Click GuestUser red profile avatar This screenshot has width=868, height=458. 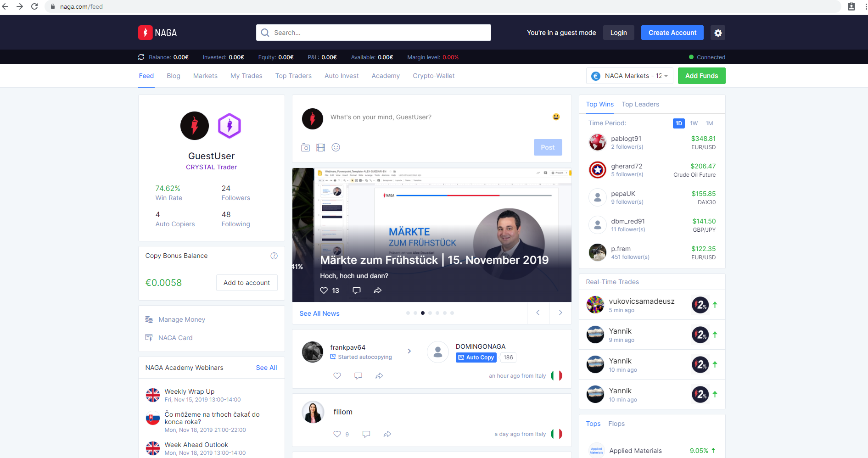point(195,126)
